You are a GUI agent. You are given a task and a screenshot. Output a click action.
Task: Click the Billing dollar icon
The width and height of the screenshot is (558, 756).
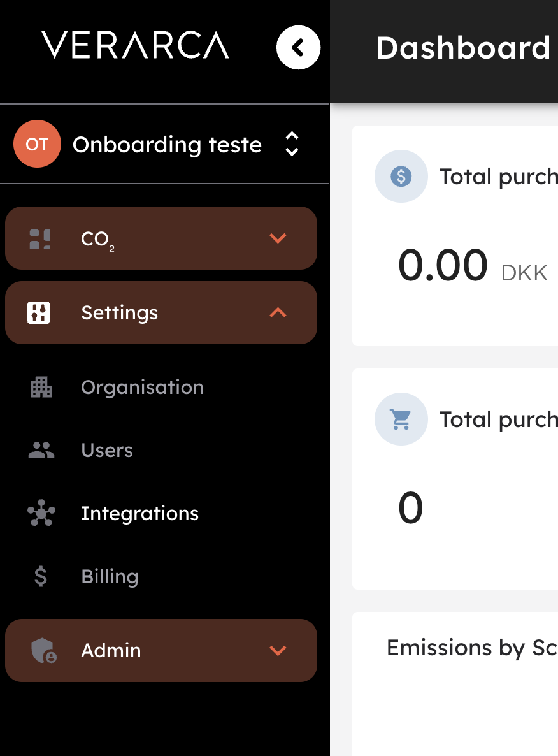[x=41, y=576]
